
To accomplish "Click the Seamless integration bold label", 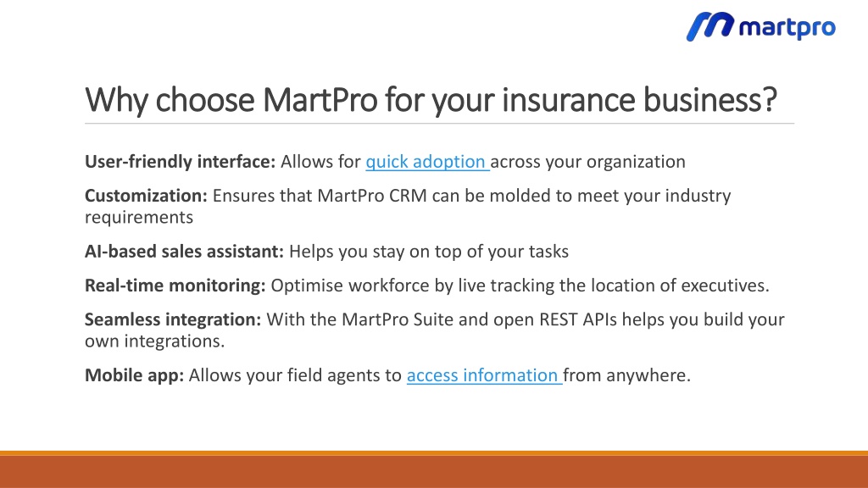I will (173, 319).
